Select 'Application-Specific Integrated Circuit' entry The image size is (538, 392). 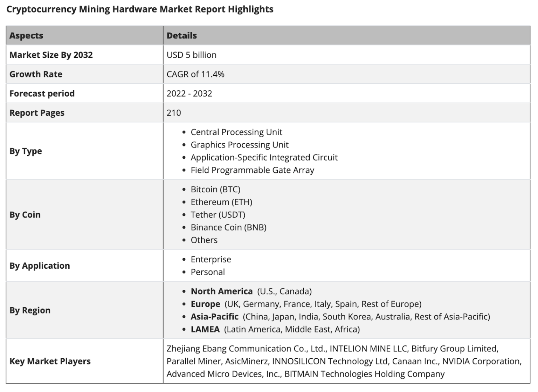click(264, 157)
